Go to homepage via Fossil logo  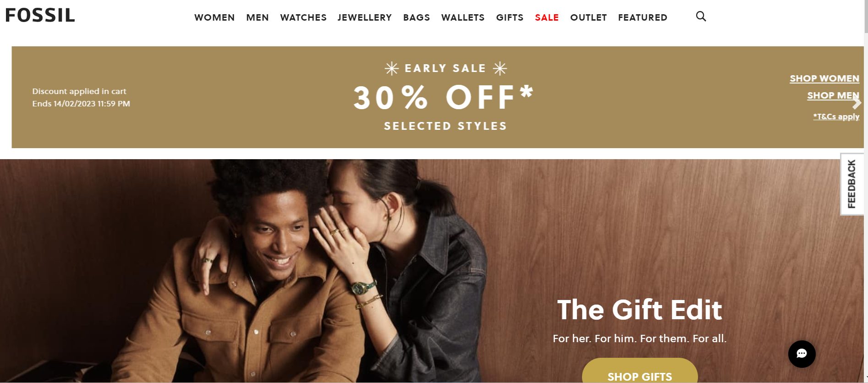tap(40, 15)
